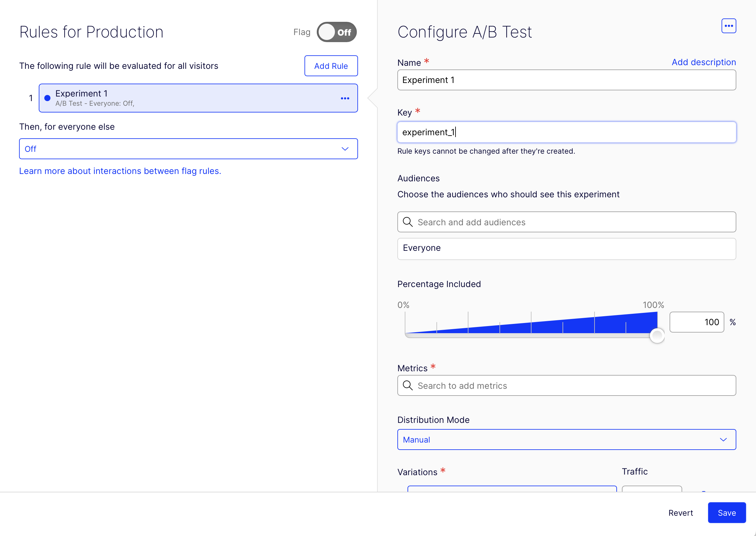Open the Configure A/B Test options menu
Image resolution: width=756 pixels, height=536 pixels.
coord(728,26)
